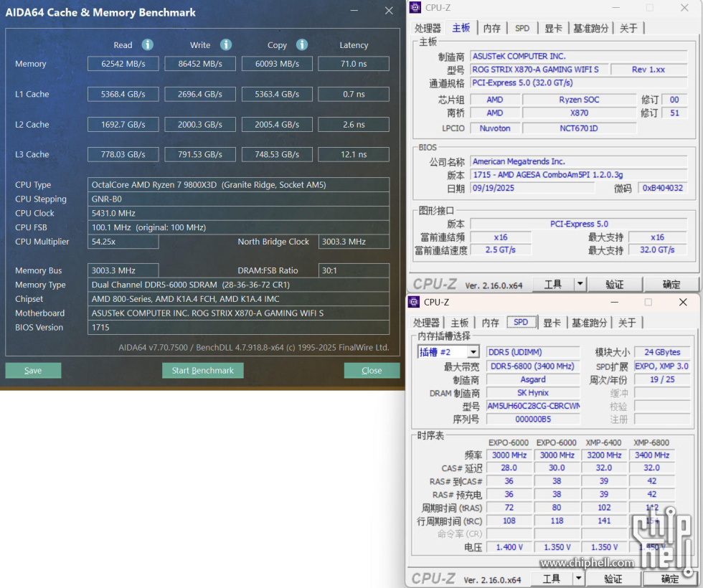Image resolution: width=703 pixels, height=588 pixels.
Task: Click the 验证 button in the upper CPU-Z
Action: pos(615,285)
